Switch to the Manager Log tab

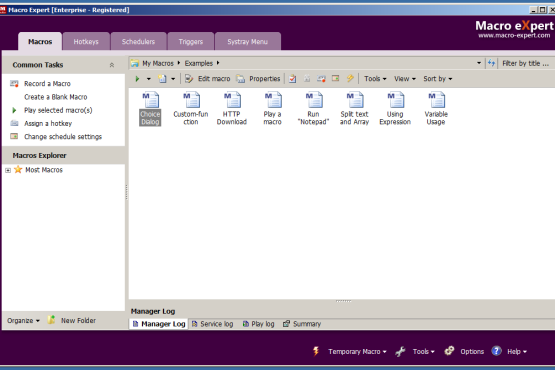coord(159,324)
